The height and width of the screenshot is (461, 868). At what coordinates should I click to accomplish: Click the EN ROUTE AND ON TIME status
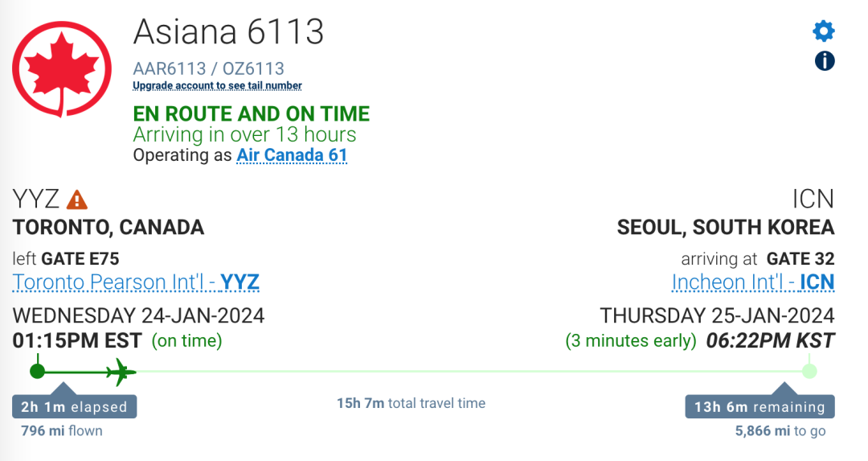[252, 113]
